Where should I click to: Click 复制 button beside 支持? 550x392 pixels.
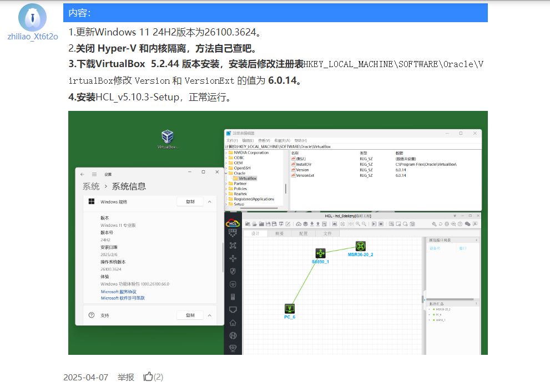[190, 315]
